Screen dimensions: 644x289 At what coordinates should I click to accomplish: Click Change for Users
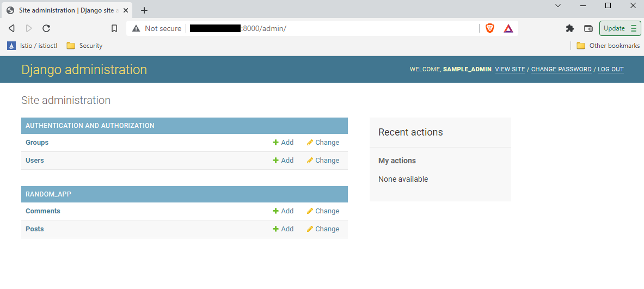point(323,161)
